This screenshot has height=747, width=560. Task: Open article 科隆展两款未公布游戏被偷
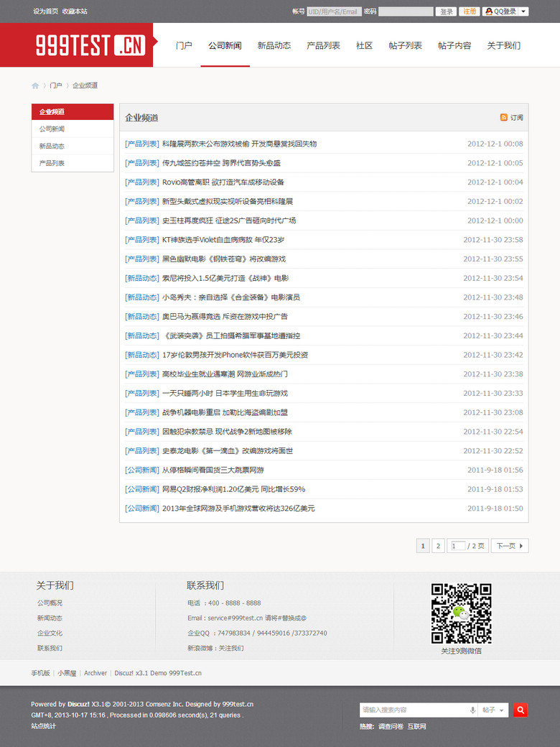click(x=239, y=144)
